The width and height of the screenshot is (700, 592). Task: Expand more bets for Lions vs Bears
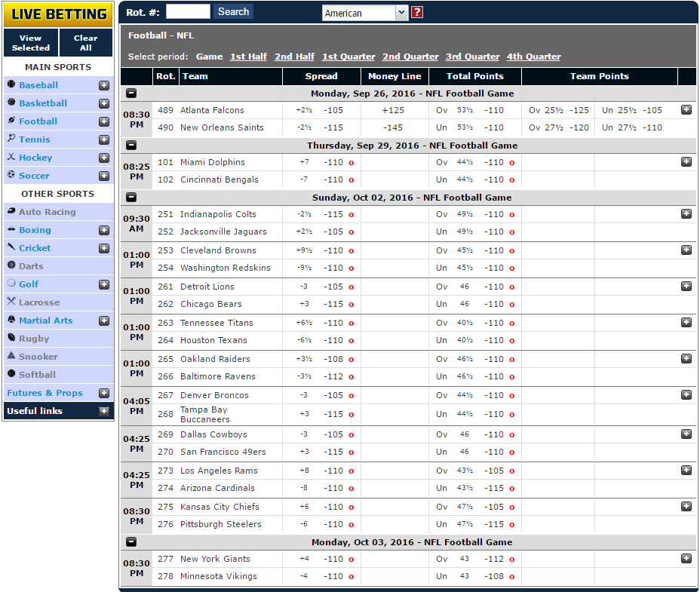686,286
